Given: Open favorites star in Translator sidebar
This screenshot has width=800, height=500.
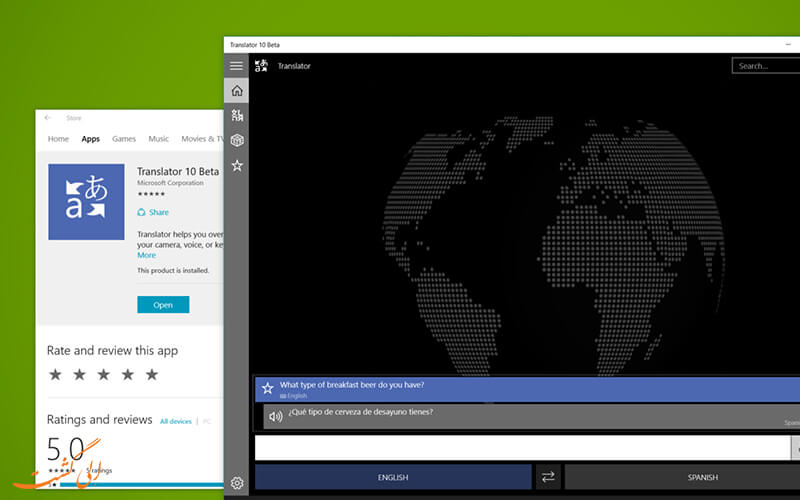Looking at the screenshot, I should tap(237, 165).
